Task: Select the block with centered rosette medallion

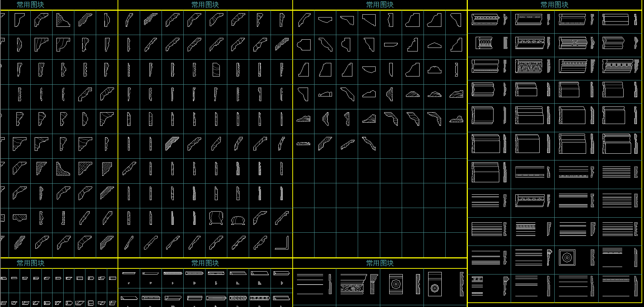Action: coord(396,284)
